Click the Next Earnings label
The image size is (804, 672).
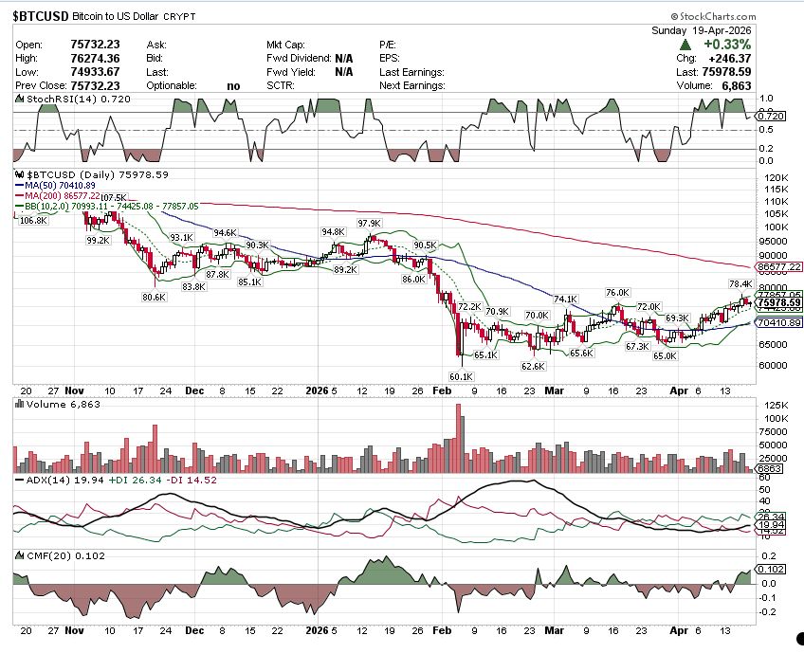click(412, 85)
